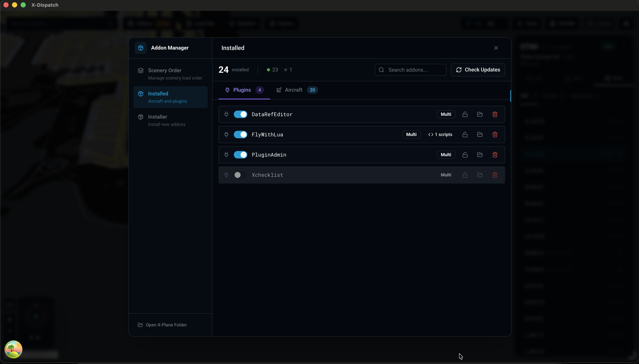Image resolution: width=639 pixels, height=364 pixels.
Task: Click the plug icon beside Xchecklist
Action: [226, 175]
